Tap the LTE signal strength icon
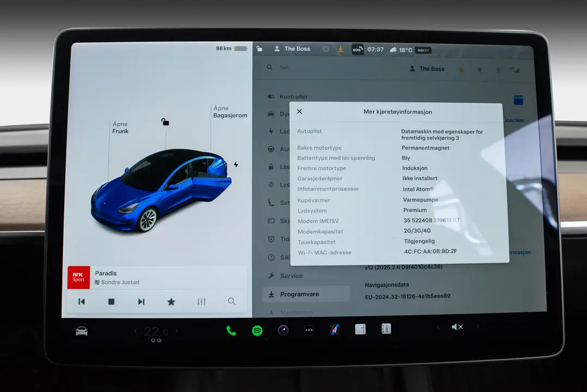This screenshot has height=392, width=587. (x=515, y=70)
